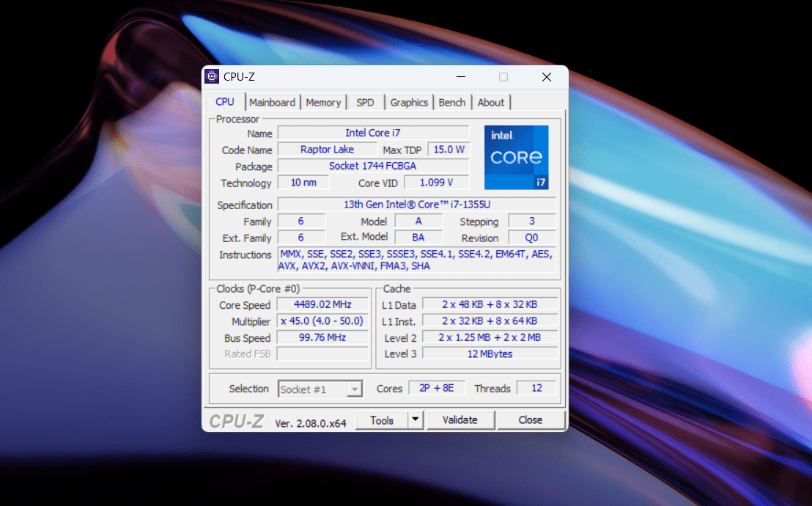Viewport: 812px width, 506px height.
Task: Click the Stepping value 3
Action: point(532,221)
